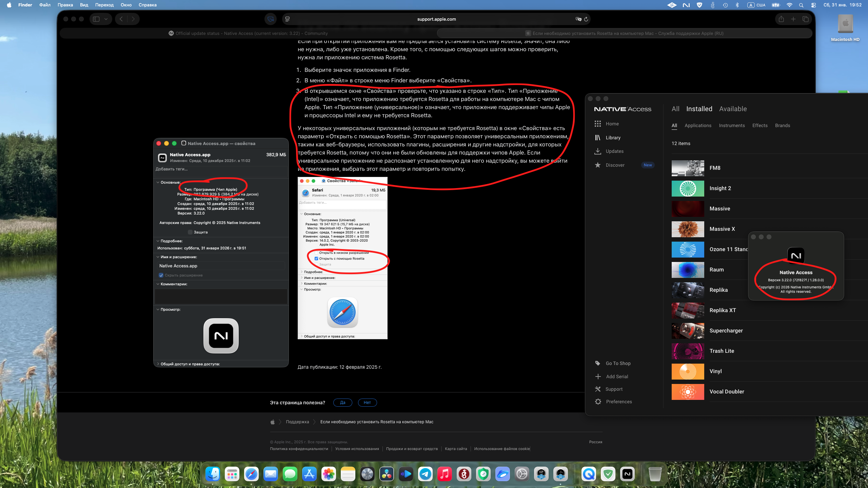Open Preferences gear in Native Access
Viewport: 868px width, 488px height.
(598, 402)
